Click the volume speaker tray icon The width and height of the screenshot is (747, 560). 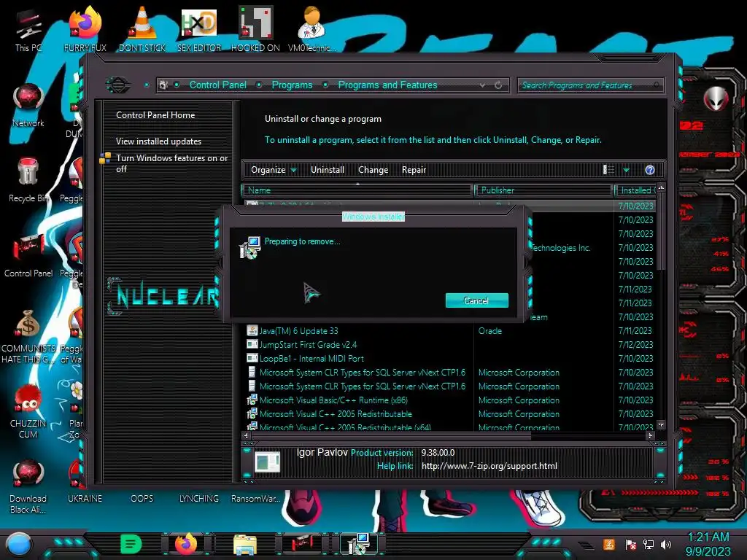tap(666, 544)
